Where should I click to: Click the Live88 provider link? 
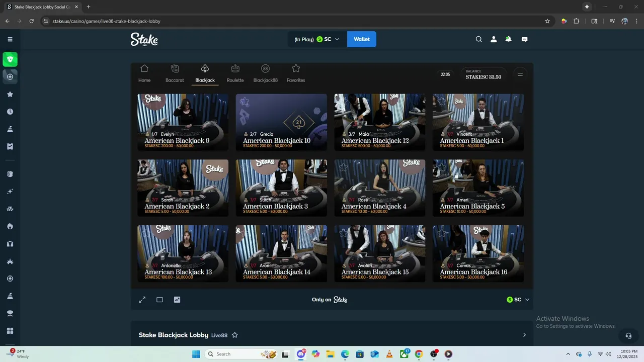219,335
